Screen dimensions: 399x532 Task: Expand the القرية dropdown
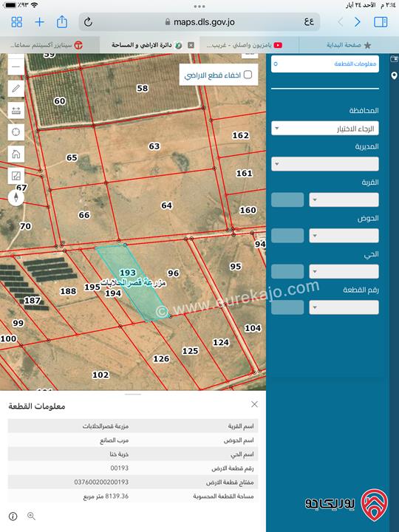(x=344, y=199)
